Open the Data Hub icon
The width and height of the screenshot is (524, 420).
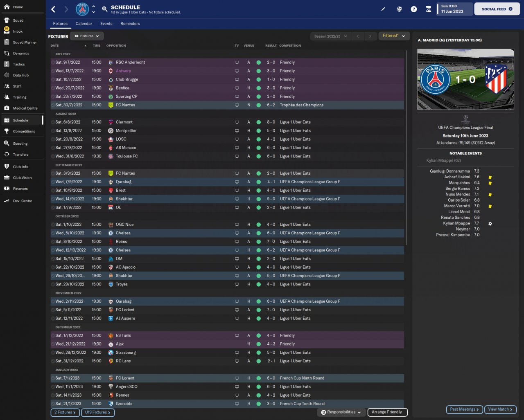tap(7, 75)
